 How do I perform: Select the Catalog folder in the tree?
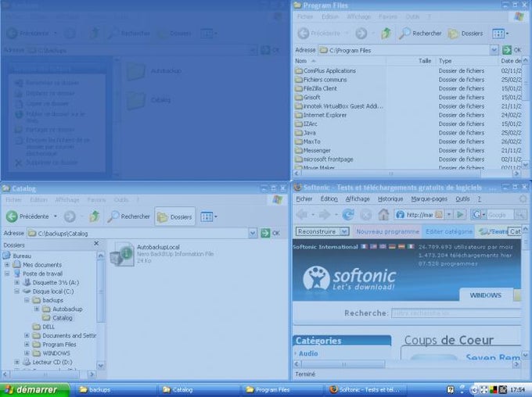[57, 317]
